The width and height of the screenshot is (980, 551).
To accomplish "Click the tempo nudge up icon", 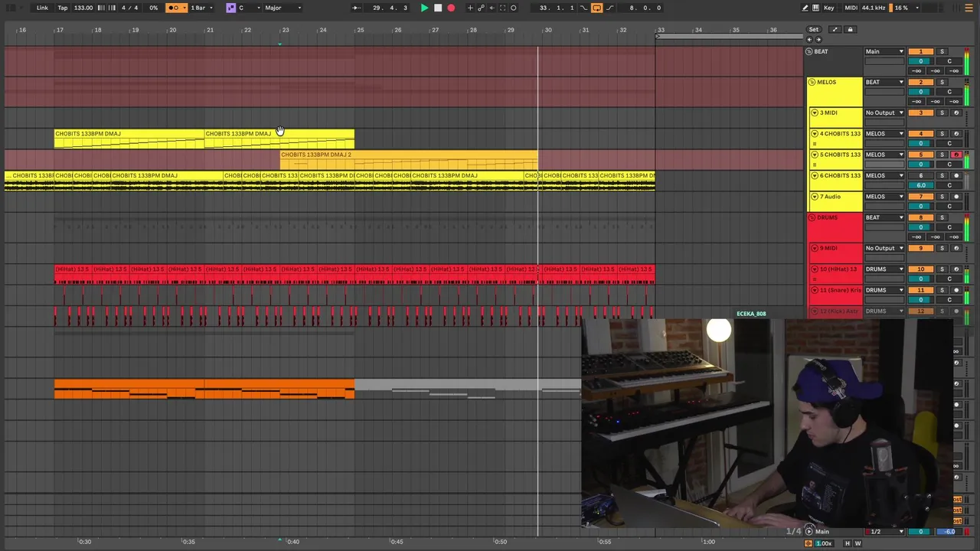I will tap(111, 8).
